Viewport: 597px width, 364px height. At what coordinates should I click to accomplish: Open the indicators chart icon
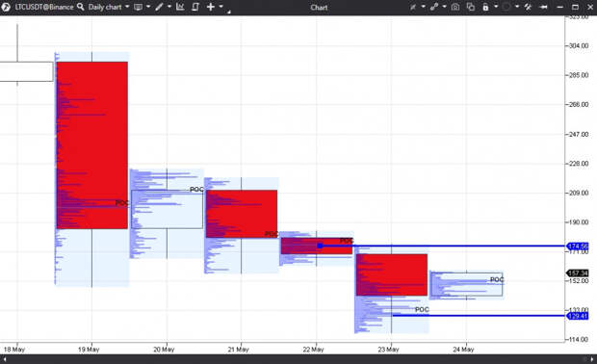click(180, 7)
